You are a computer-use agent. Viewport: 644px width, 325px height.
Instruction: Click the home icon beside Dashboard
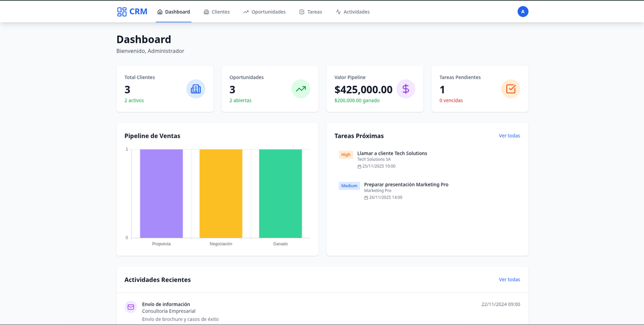160,12
